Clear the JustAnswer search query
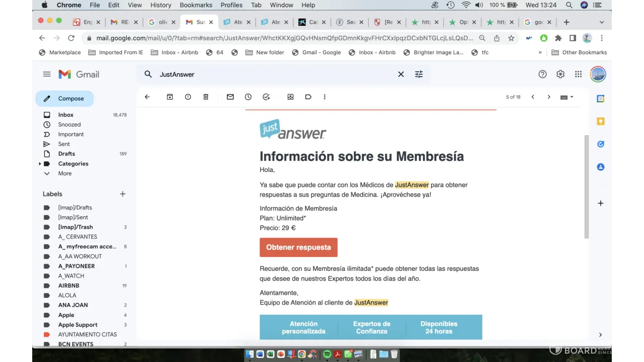The width and height of the screenshot is (644, 362). click(401, 74)
